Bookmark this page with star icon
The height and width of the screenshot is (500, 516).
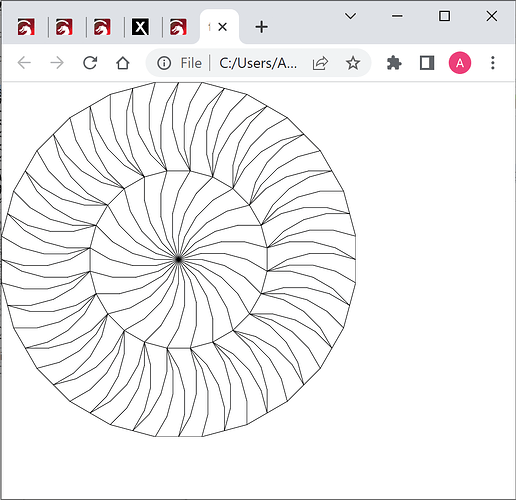pos(353,63)
